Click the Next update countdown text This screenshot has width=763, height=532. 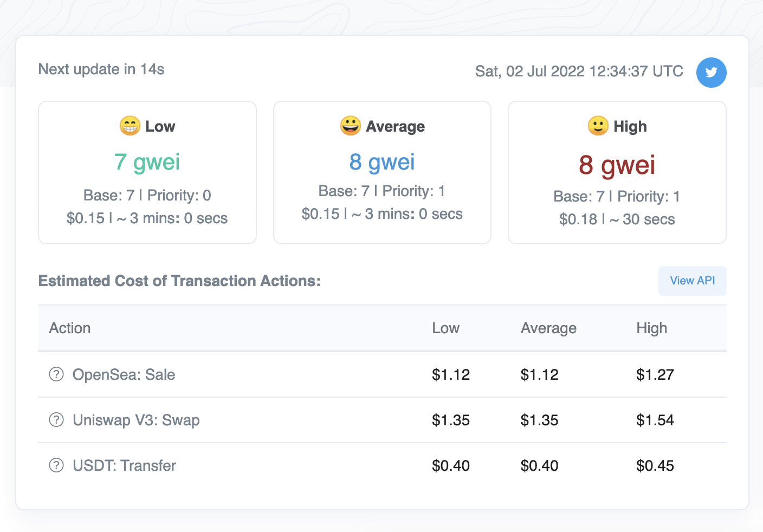(101, 69)
